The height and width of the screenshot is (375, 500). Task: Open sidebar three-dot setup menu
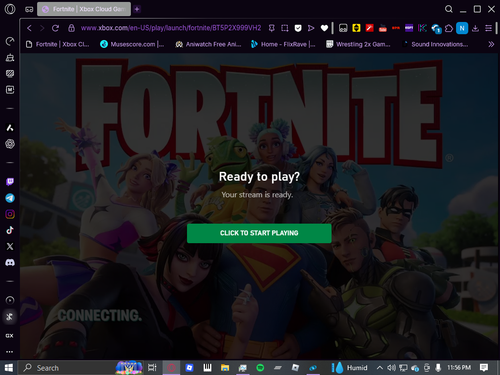point(9,352)
